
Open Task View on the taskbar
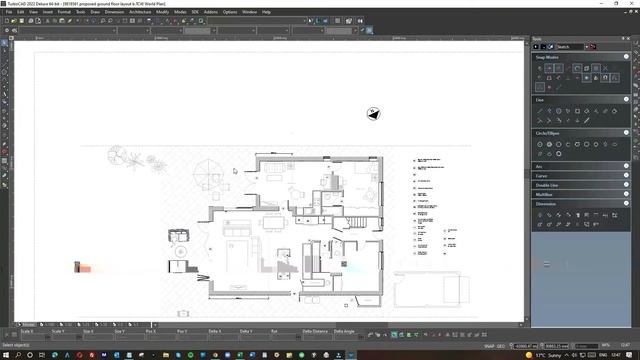point(42,355)
